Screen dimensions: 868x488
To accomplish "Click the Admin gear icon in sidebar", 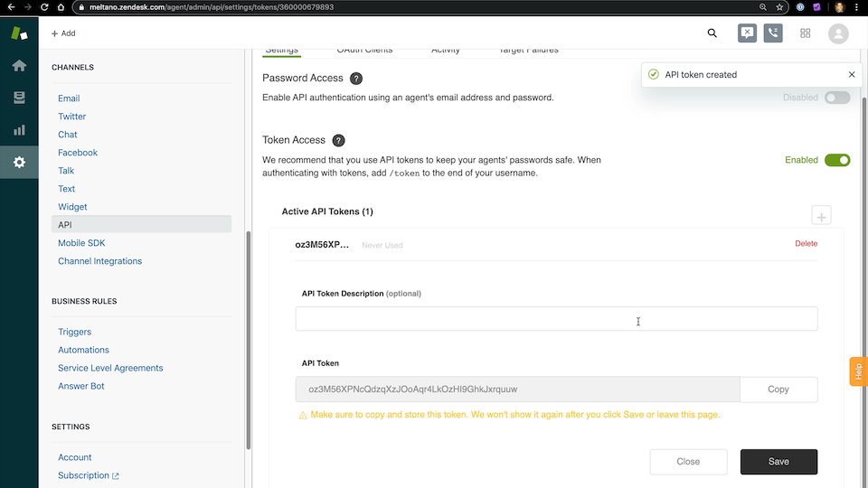I will tap(19, 163).
